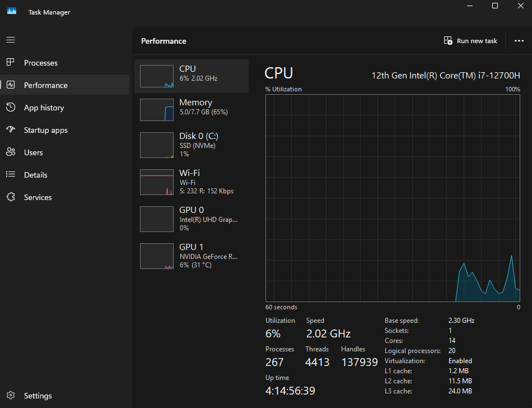Image resolution: width=532 pixels, height=408 pixels.
Task: Click the 137939 handles count
Action: (x=360, y=362)
